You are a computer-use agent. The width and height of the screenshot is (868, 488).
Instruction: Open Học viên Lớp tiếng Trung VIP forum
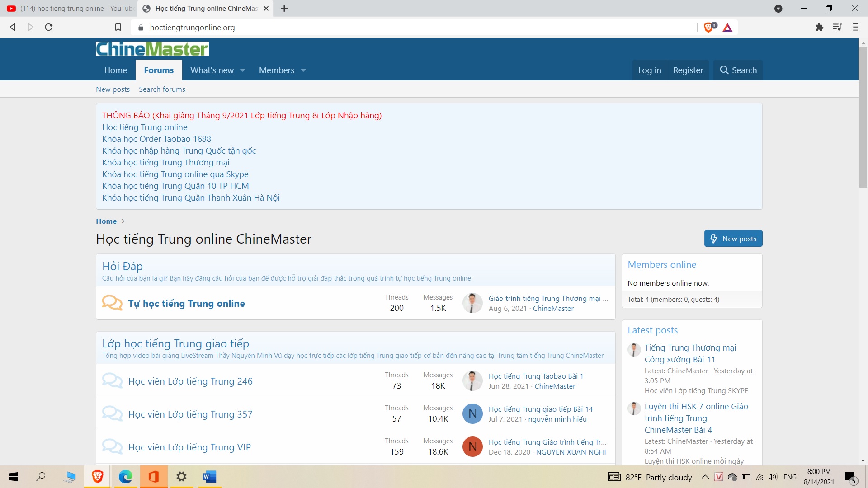[189, 447]
